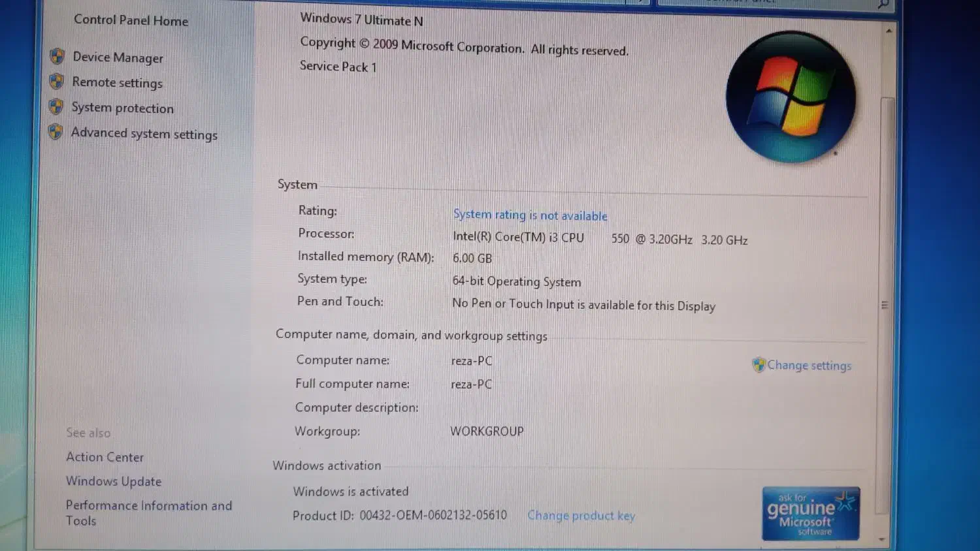The width and height of the screenshot is (980, 551).
Task: Click Change settings for computer name
Action: 809,365
